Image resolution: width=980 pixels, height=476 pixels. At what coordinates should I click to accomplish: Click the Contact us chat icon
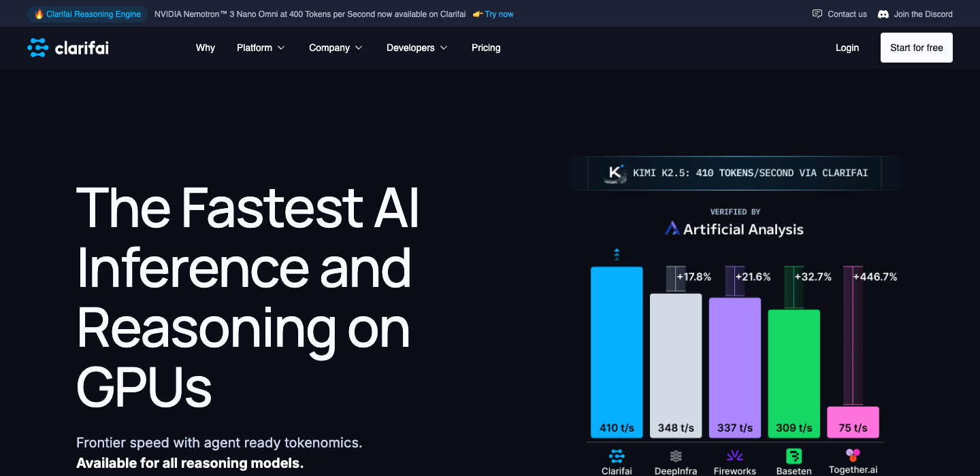point(817,14)
